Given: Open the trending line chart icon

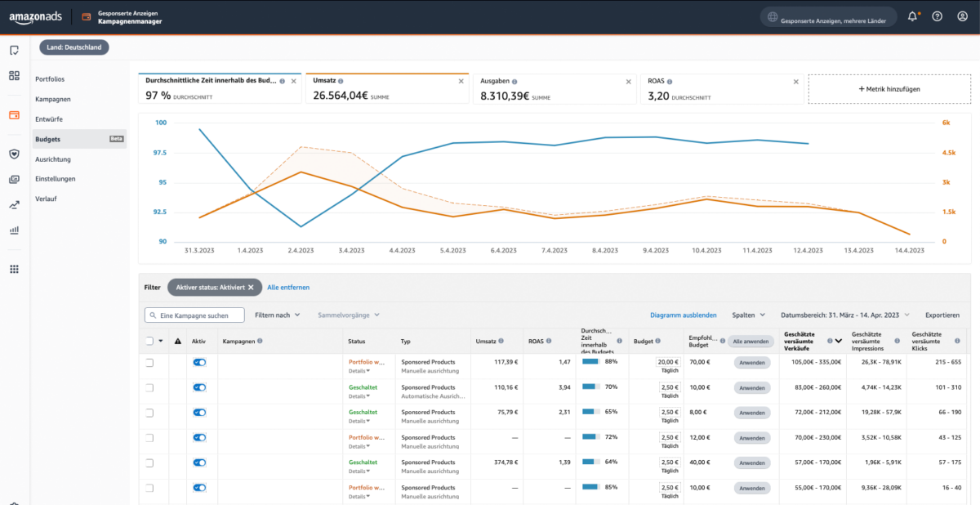Looking at the screenshot, I should click(x=14, y=205).
